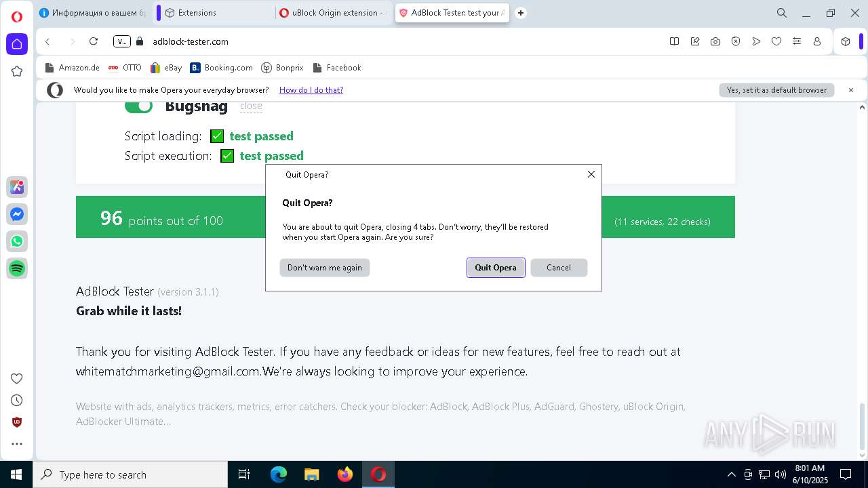Switch to the uBlock Origin extension tab
This screenshot has height=488, width=868.
point(332,13)
